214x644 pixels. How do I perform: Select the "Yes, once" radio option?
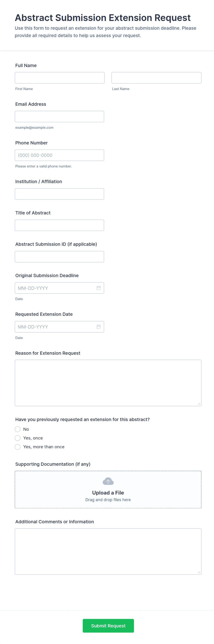[x=18, y=438]
